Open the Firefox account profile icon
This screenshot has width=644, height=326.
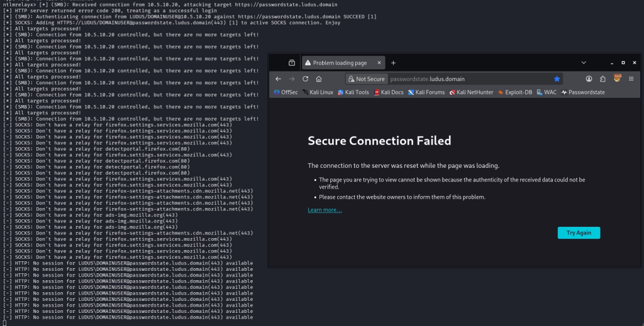click(x=589, y=79)
